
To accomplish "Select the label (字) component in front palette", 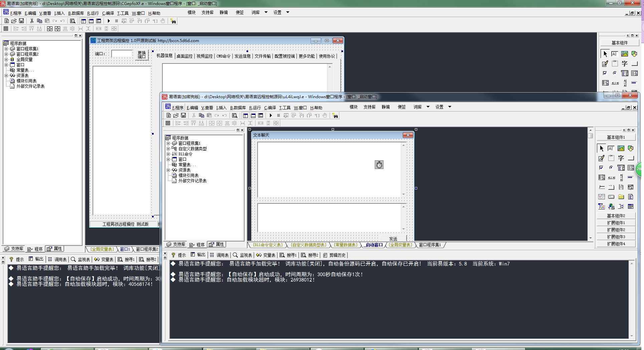I will 621,158.
